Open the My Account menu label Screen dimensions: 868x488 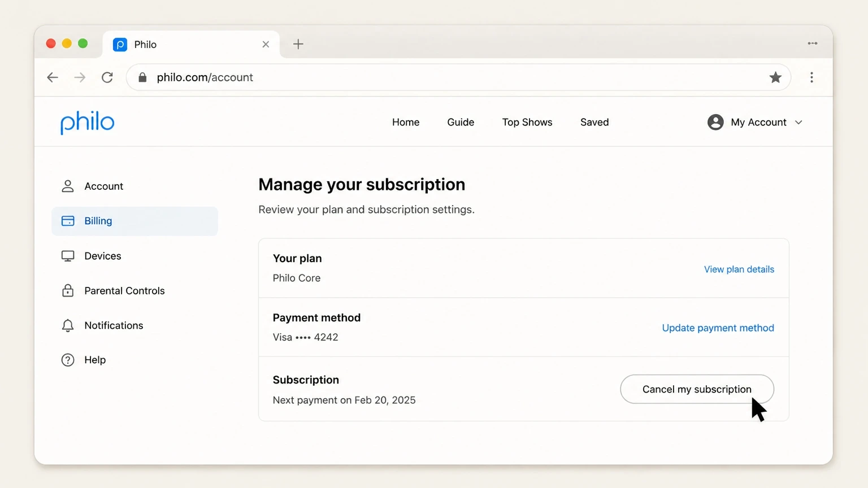pos(758,122)
